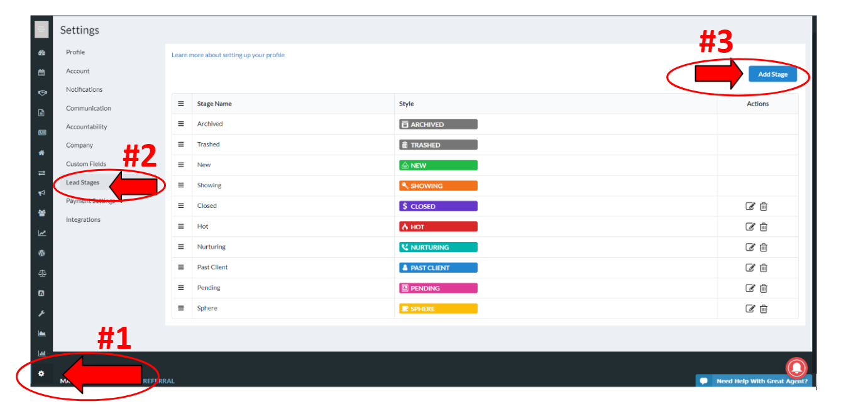This screenshot has height=411, width=868.
Task: Open the wrench tools icon in sidebar
Action: tap(41, 313)
